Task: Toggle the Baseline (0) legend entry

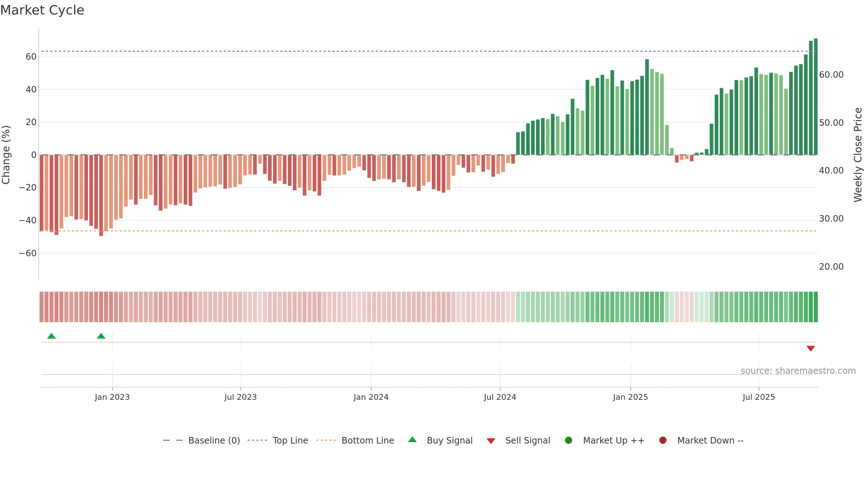Action: point(201,441)
